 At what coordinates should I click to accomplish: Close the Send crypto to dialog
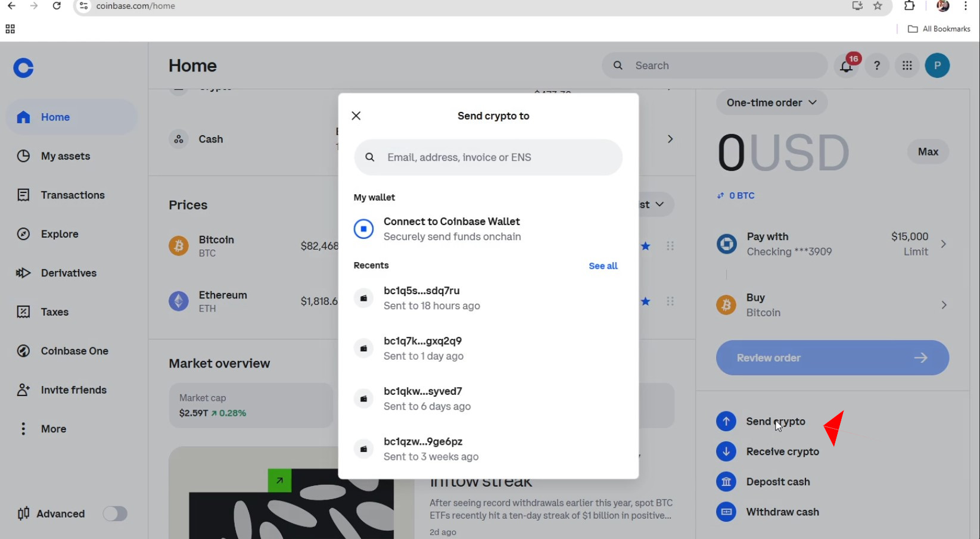tap(356, 116)
